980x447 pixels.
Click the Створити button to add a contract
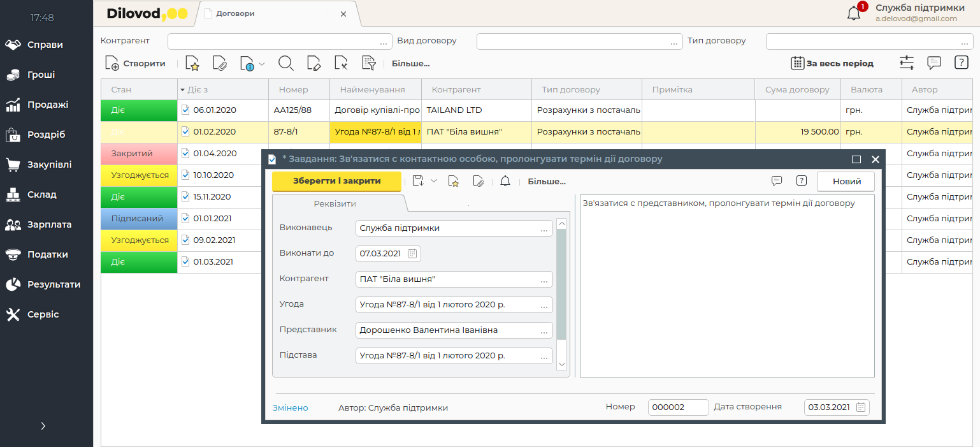point(135,63)
